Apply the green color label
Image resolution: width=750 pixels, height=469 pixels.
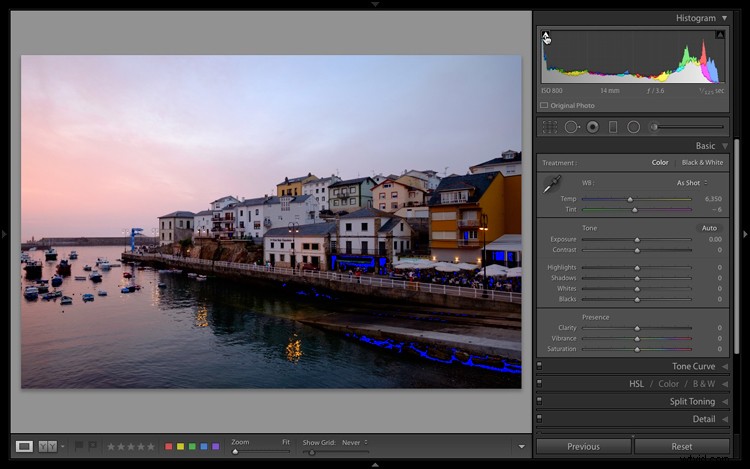point(192,447)
